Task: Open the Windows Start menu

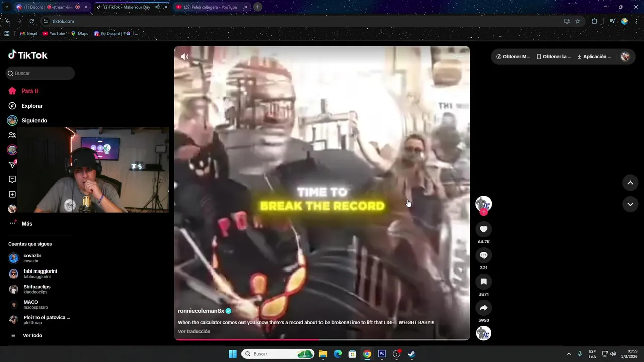Action: (x=233, y=354)
